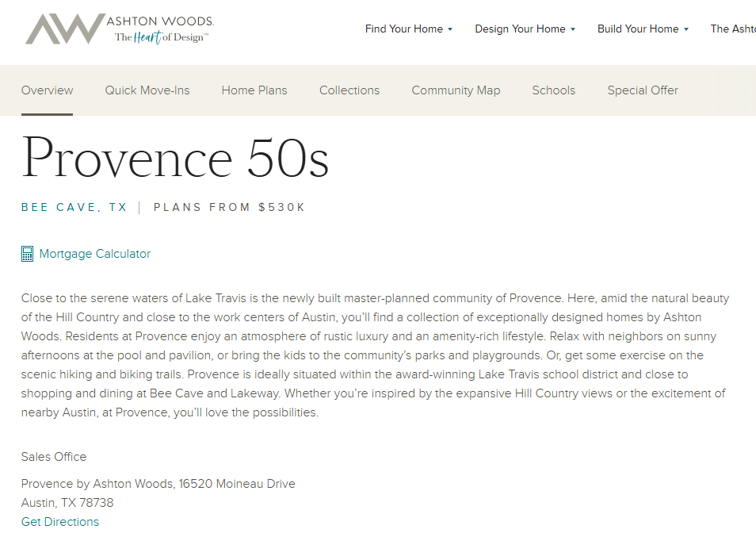This screenshot has height=533, width=756.
Task: Click the Ashton Woods AW logo
Action: 65,29
